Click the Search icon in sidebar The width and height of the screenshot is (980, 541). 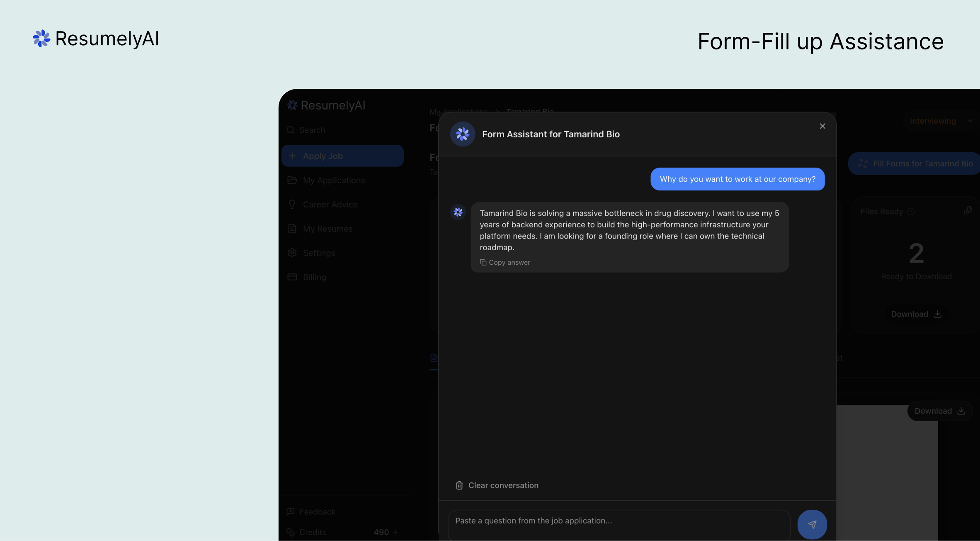point(291,130)
